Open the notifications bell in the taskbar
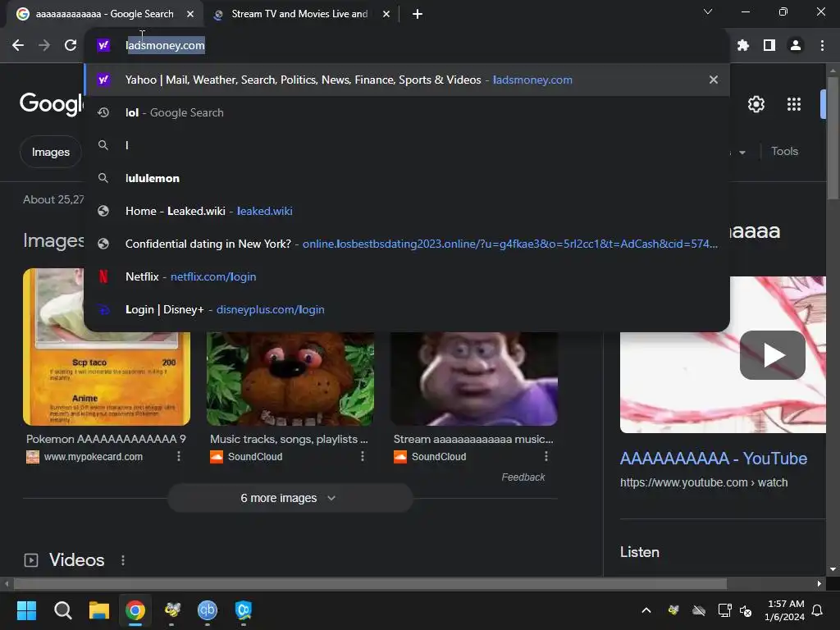840x630 pixels. pyautogui.click(x=818, y=610)
